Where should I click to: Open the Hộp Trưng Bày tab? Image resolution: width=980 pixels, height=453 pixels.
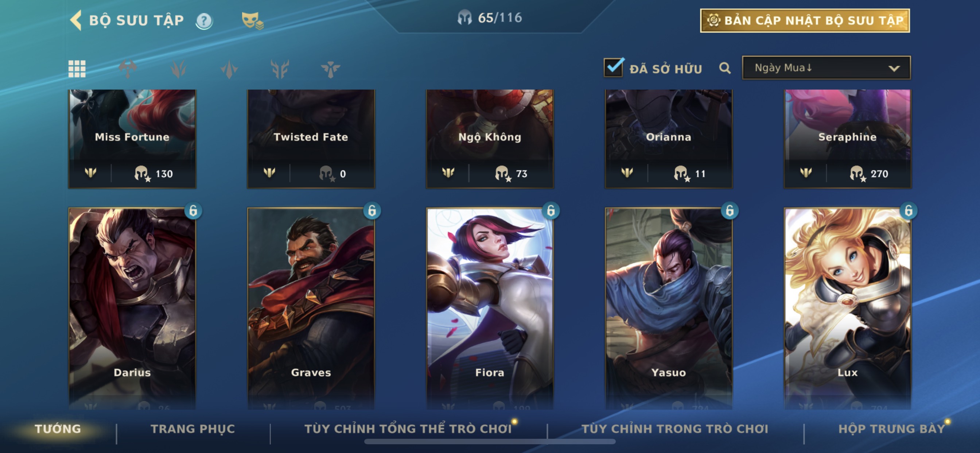click(x=892, y=429)
